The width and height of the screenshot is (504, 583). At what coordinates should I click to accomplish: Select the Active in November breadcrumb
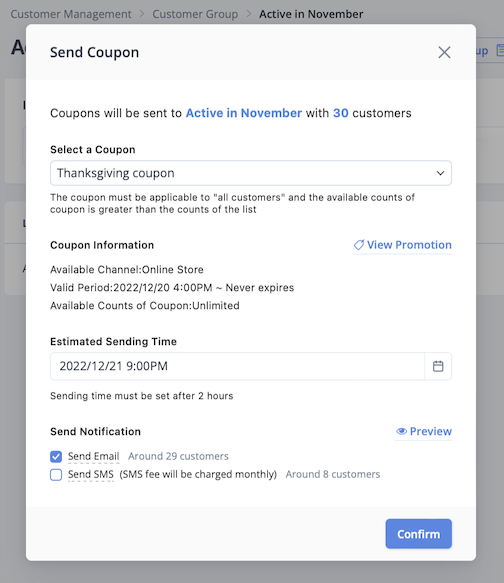[x=311, y=14]
